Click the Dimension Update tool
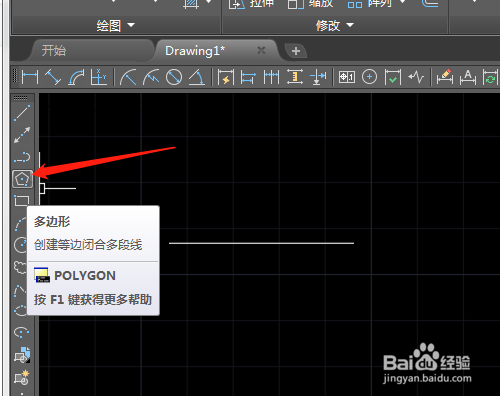This screenshot has width=500, height=396. (490, 77)
